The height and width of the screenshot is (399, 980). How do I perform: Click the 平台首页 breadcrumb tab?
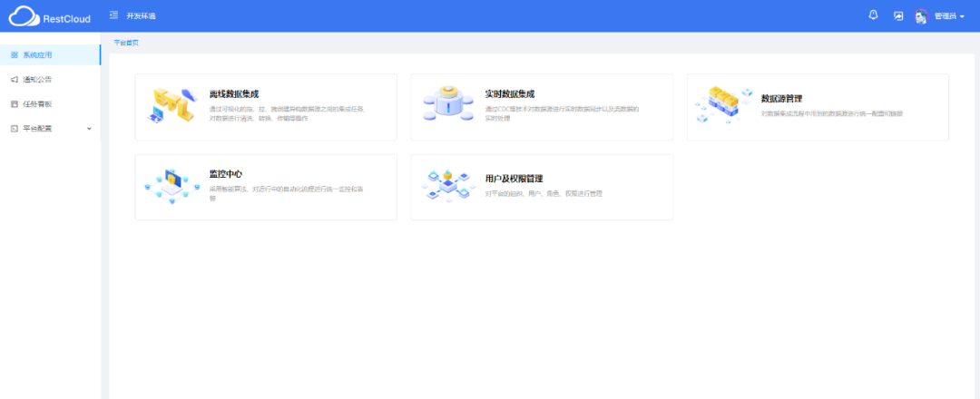point(126,43)
